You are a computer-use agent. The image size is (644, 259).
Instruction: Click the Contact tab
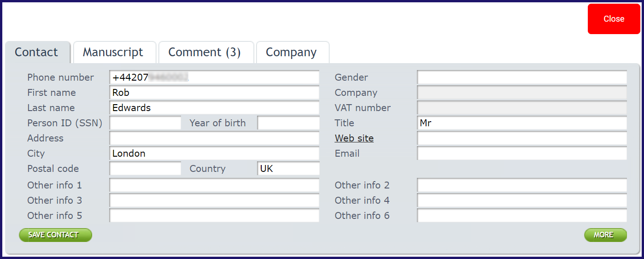(x=37, y=52)
